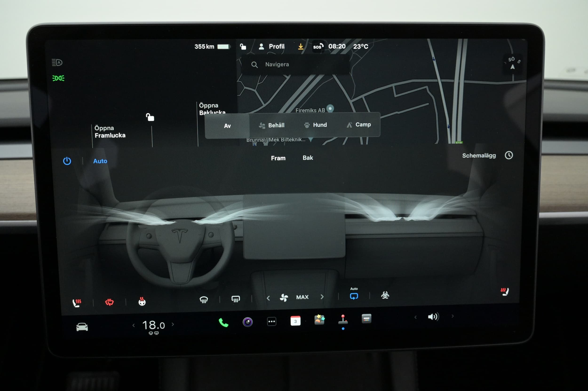Tap the 08:20 clock
The width and height of the screenshot is (588, 391).
point(337,46)
